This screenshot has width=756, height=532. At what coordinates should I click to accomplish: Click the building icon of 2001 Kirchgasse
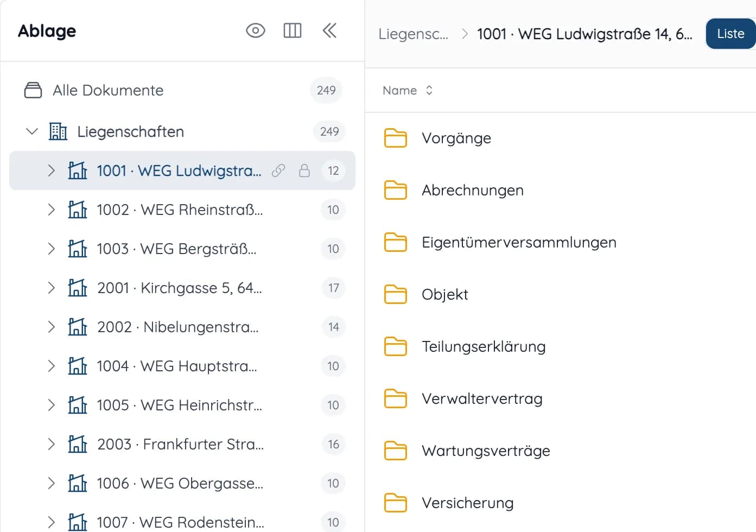click(x=77, y=288)
